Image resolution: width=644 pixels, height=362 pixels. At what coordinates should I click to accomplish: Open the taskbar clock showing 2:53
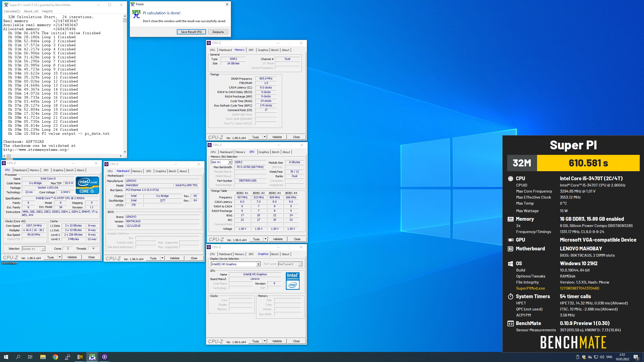tap(622, 357)
